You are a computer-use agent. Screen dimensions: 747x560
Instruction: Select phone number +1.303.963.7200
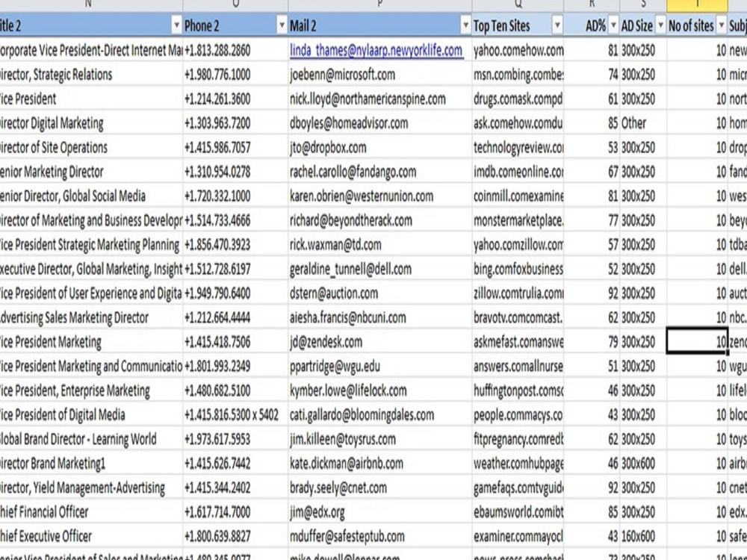[x=235, y=123]
